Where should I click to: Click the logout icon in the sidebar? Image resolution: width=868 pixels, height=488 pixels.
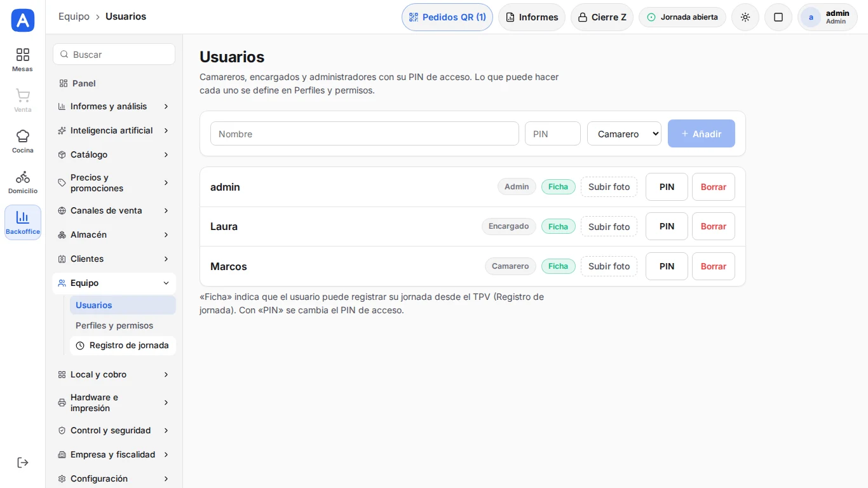coord(22,463)
